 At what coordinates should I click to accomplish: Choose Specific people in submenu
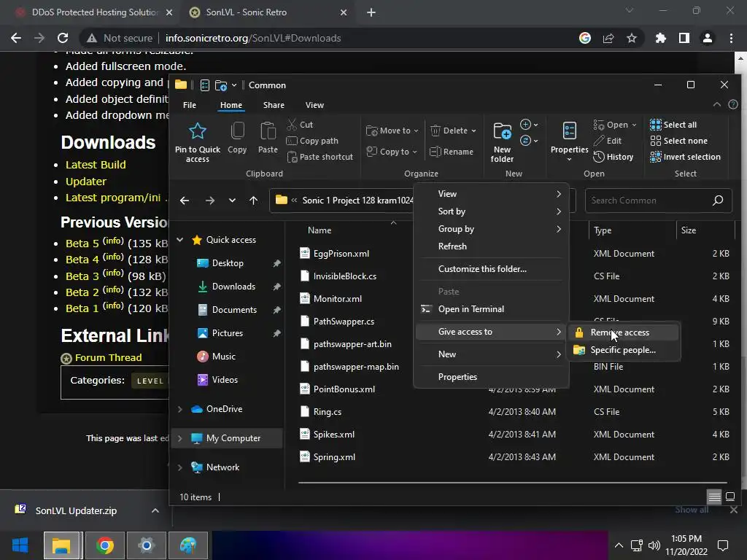tap(624, 350)
